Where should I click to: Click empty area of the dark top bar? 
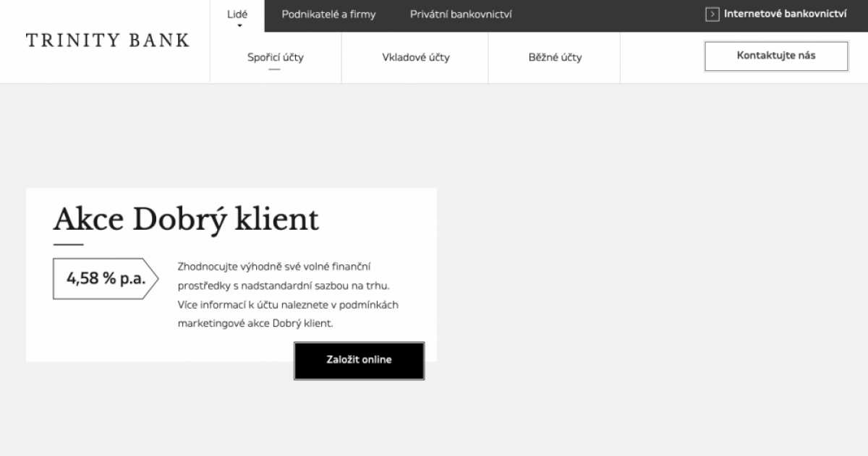pyautogui.click(x=608, y=14)
